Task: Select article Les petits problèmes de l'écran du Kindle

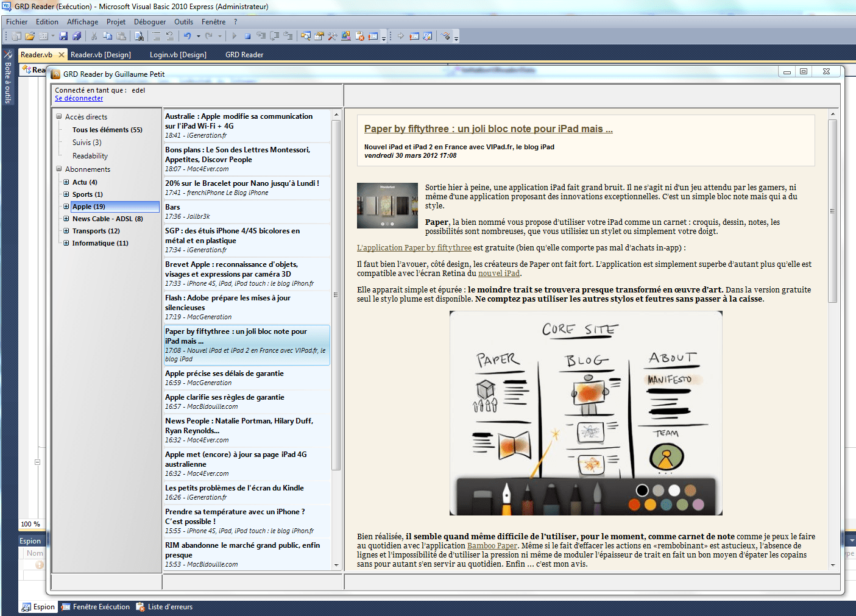Action: pos(247,492)
